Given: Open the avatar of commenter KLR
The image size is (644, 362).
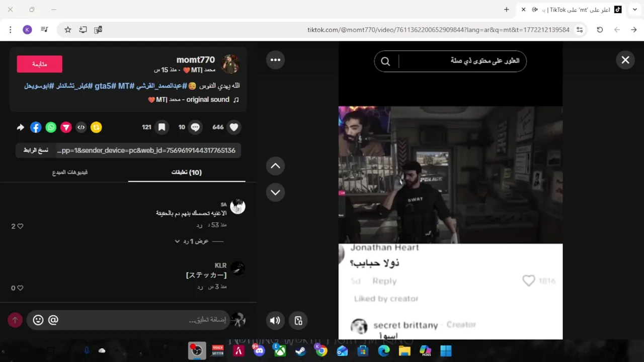Looking at the screenshot, I should pos(237,268).
